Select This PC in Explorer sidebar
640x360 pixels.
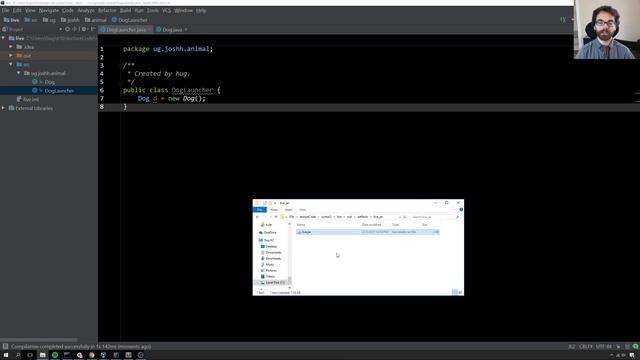coord(266,240)
